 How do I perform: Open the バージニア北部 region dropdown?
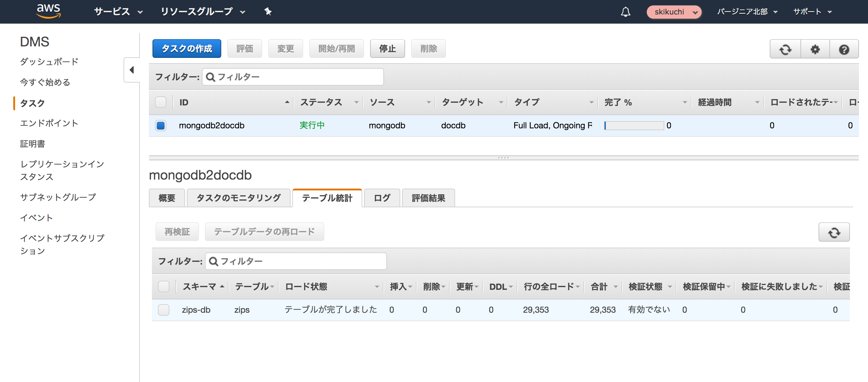pos(747,12)
